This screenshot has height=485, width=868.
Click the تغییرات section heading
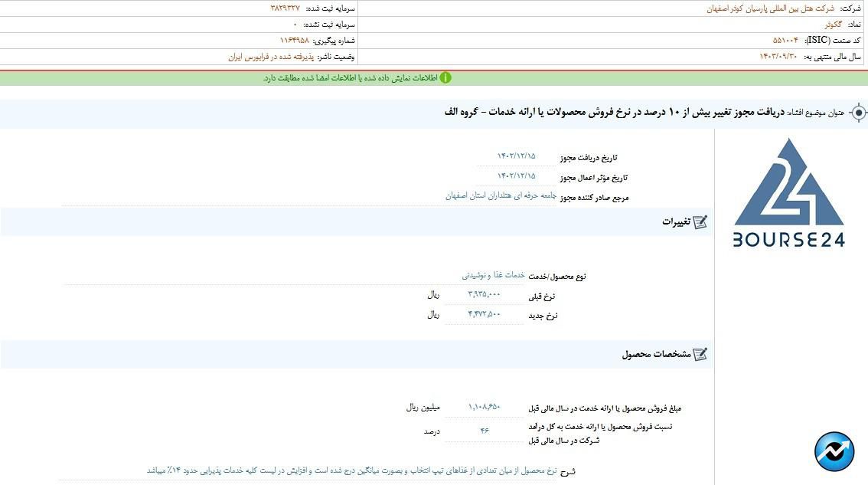676,221
